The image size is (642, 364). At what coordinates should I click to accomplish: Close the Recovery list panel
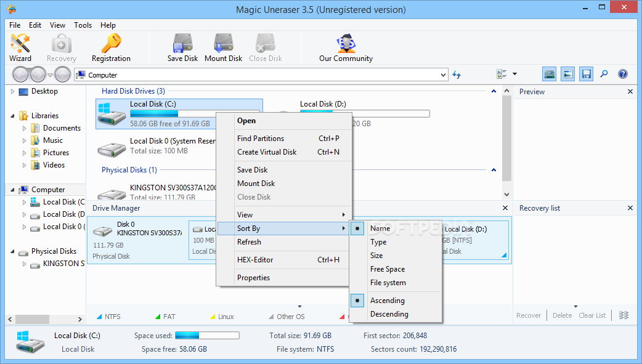tap(630, 208)
